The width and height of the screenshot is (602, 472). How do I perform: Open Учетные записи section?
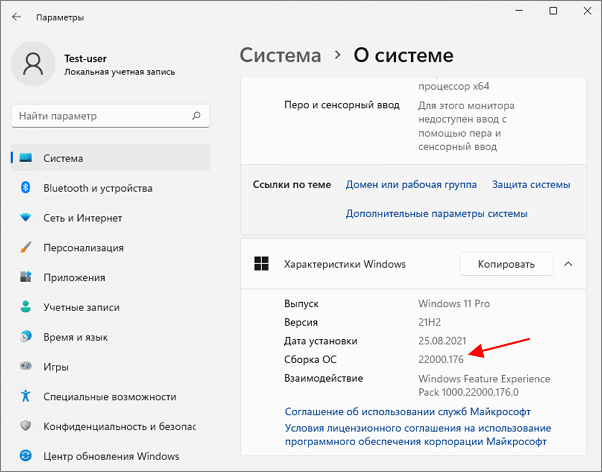point(81,307)
